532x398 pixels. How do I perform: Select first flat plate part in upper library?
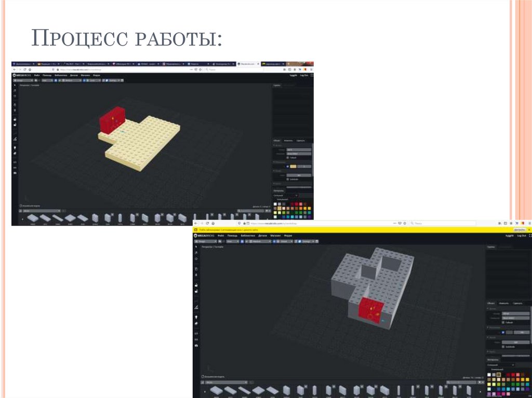tap(33, 218)
